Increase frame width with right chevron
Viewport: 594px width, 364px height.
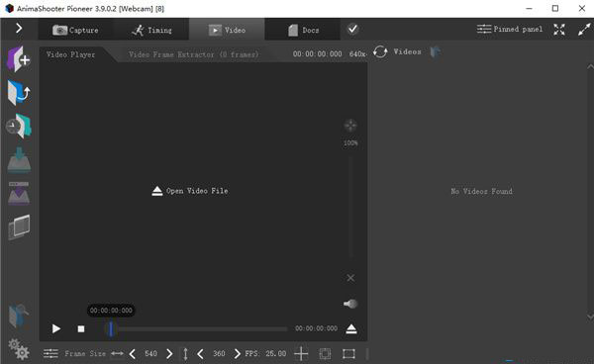point(169,354)
